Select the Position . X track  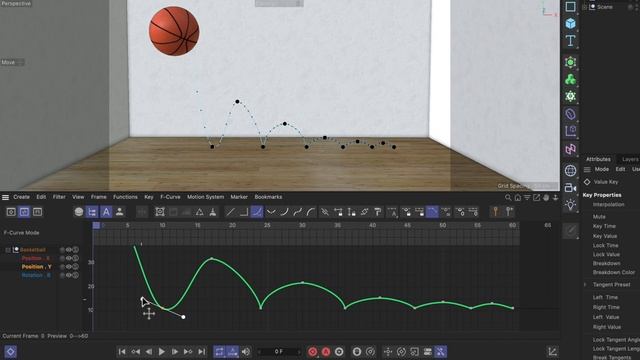tap(36, 258)
